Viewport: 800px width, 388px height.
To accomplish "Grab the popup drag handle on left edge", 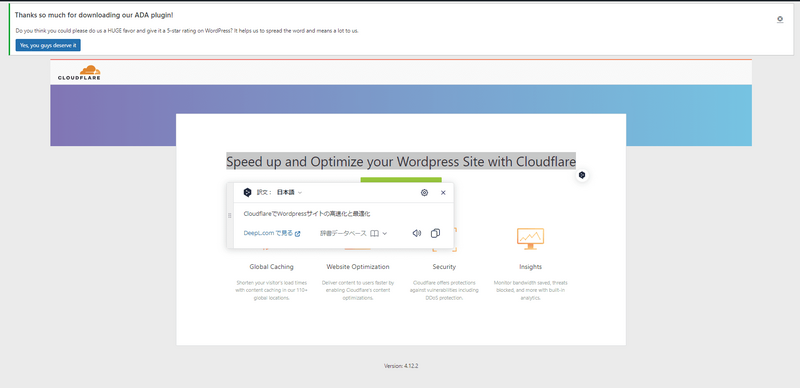I will click(x=229, y=215).
